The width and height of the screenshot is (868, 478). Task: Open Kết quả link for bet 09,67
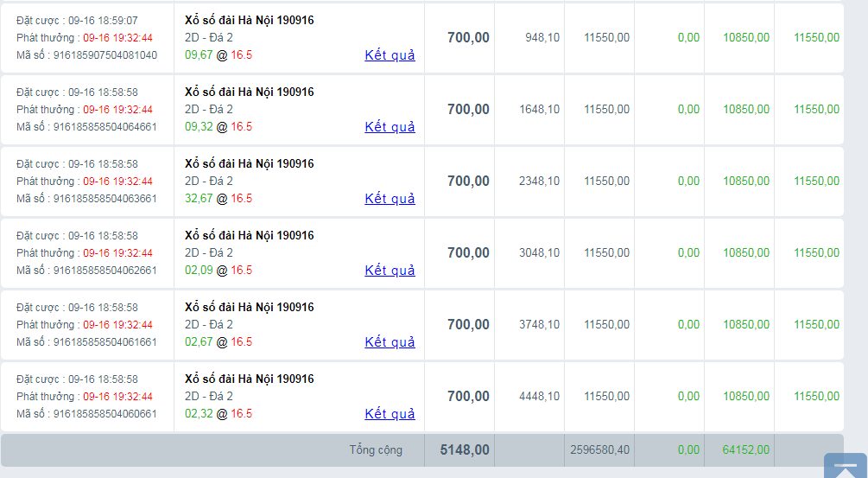(x=390, y=55)
